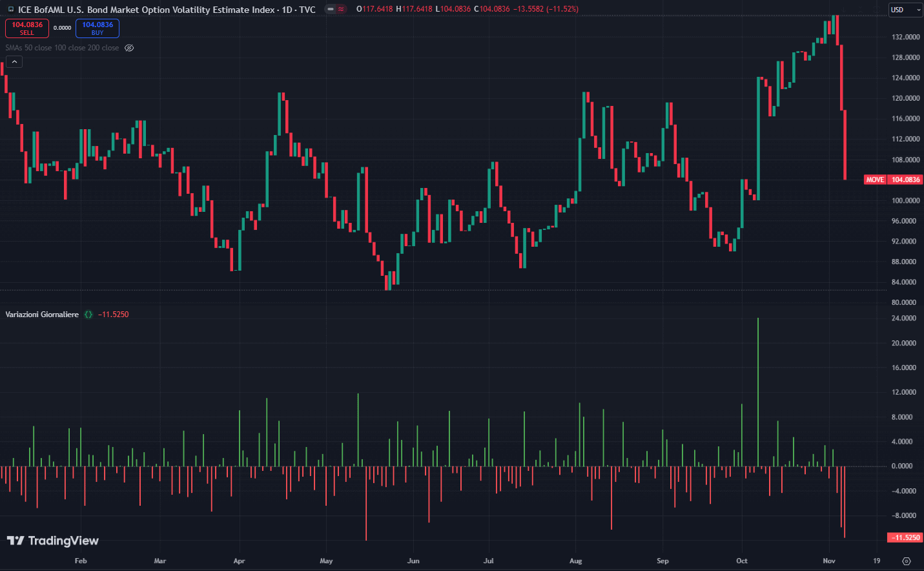Click the 24.0000 label on indicator scale
The image size is (924, 571).
[x=904, y=318]
